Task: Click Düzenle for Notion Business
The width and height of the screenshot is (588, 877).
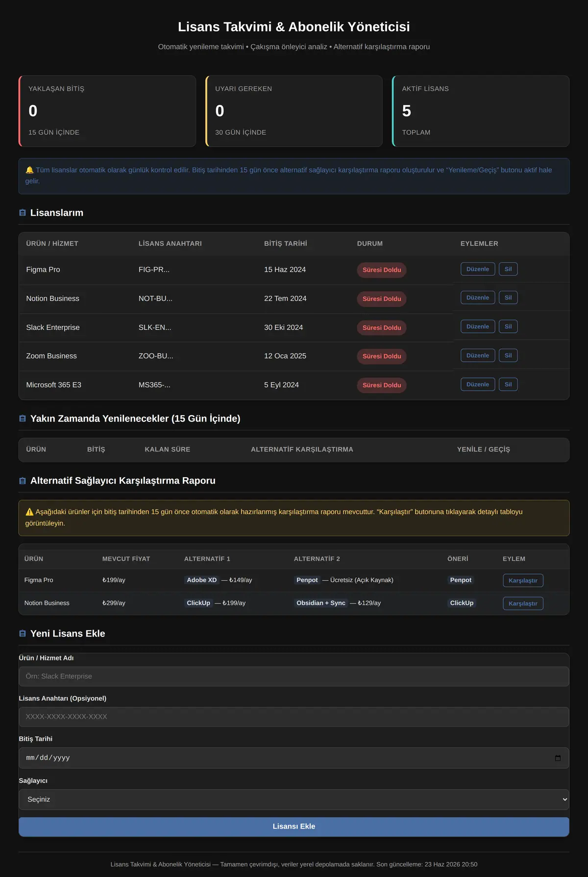Action: coord(478,297)
